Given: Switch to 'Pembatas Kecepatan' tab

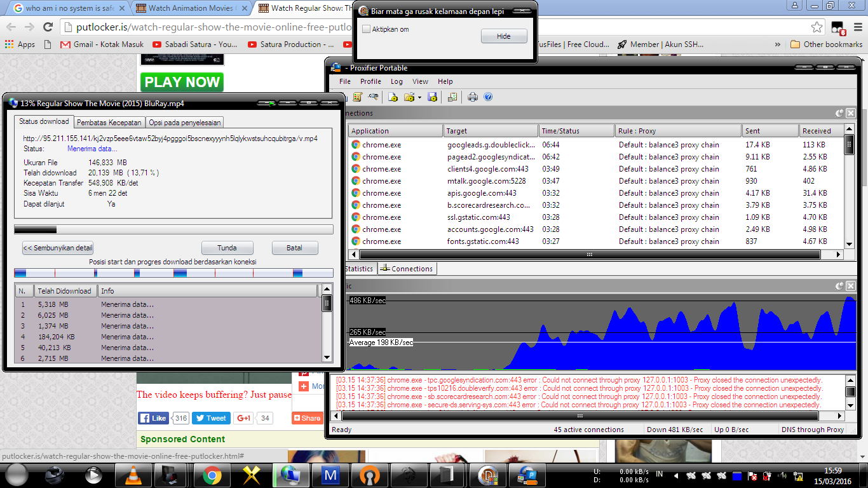Looking at the screenshot, I should click(x=109, y=122).
